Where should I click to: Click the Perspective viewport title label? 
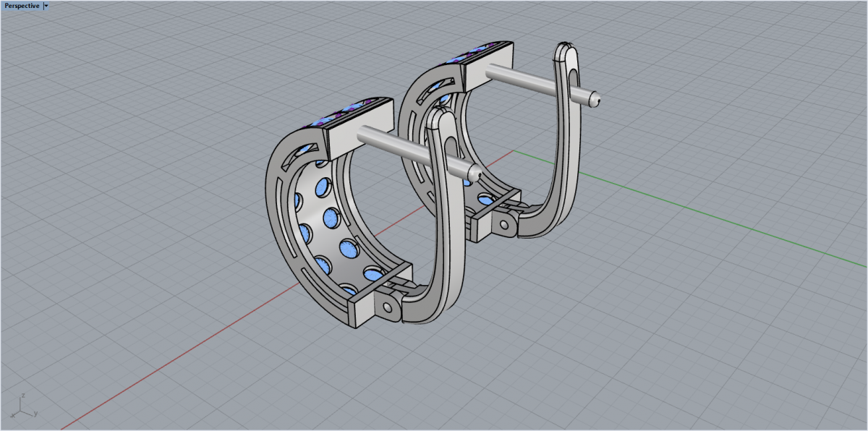click(x=22, y=6)
